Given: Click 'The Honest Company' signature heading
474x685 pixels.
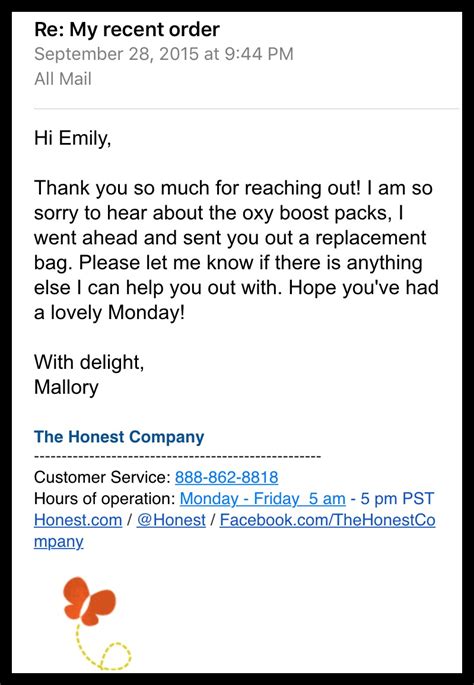Looking at the screenshot, I should [x=119, y=437].
